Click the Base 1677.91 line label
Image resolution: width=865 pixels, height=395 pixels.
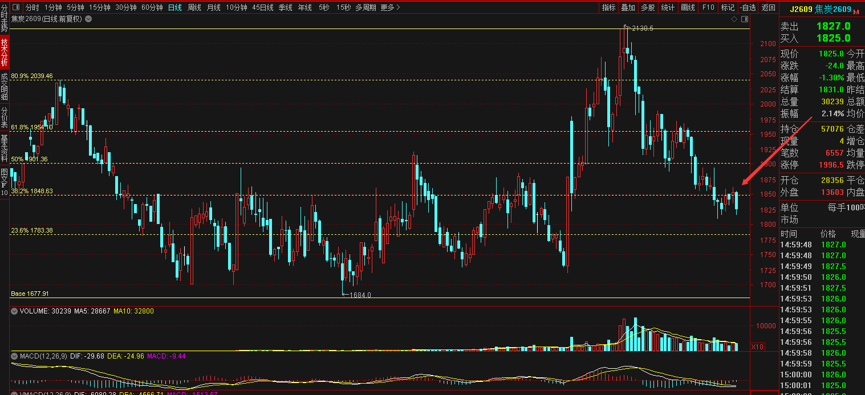[30, 293]
